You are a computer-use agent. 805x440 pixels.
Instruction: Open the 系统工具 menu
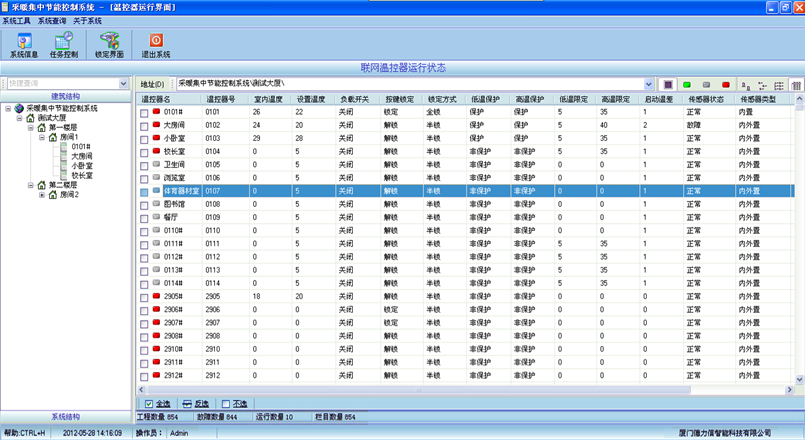(18, 20)
